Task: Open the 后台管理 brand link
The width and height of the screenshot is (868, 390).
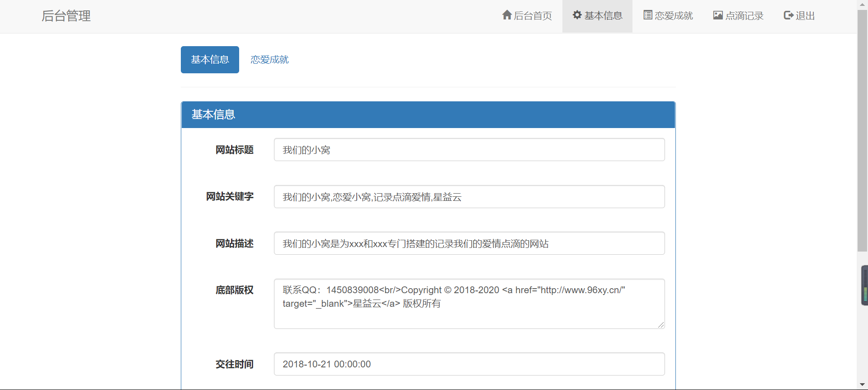Action: pos(66,16)
